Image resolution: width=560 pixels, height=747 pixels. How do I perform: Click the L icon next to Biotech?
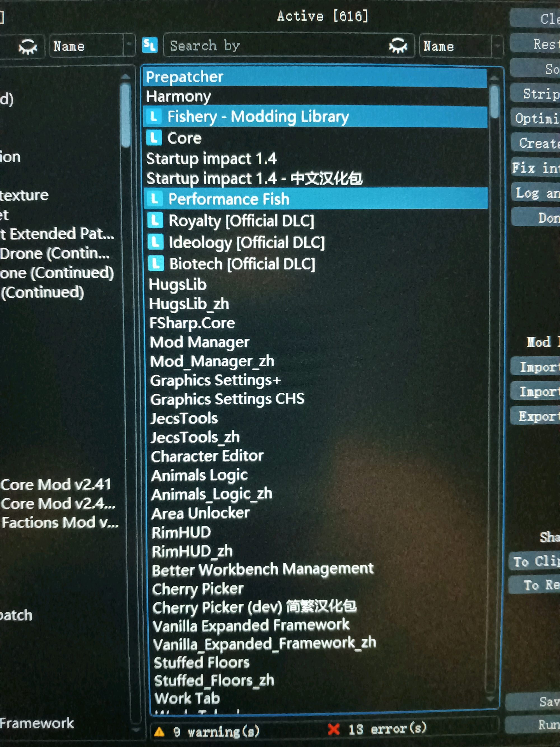[x=156, y=263]
